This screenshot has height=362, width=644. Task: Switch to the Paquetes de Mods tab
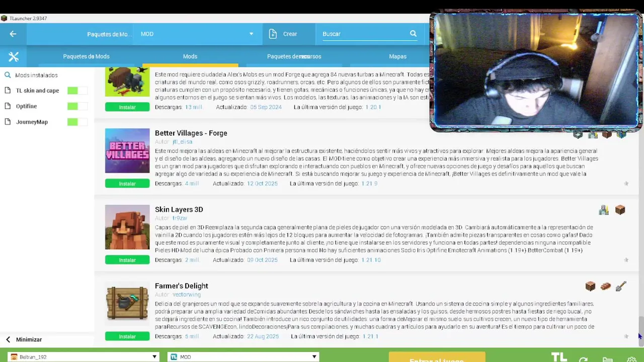point(86,56)
